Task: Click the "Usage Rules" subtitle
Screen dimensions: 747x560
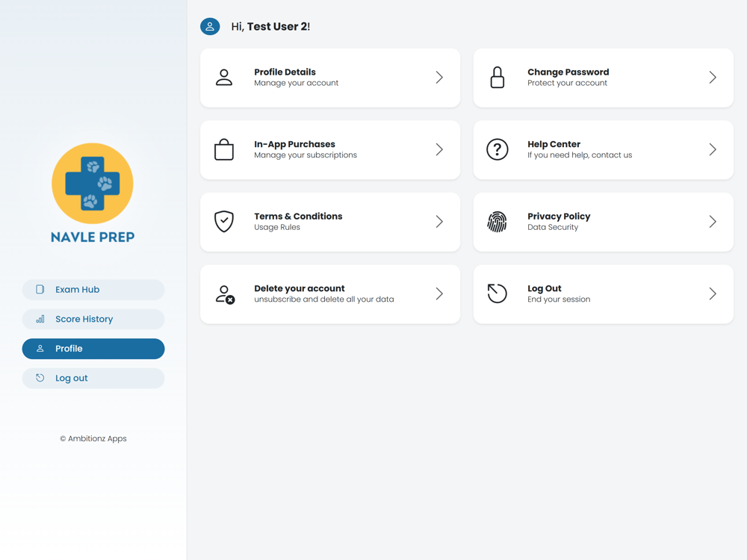Action: (277, 227)
